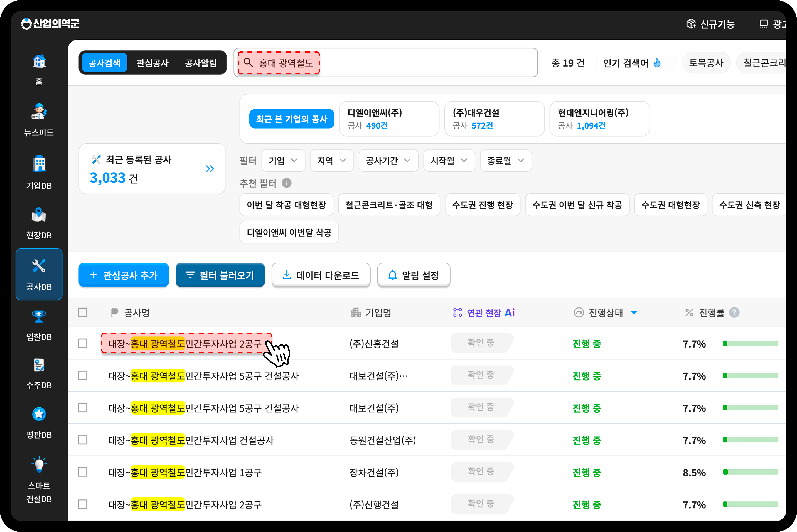Open the 입찰DB trophy icon

point(39,316)
